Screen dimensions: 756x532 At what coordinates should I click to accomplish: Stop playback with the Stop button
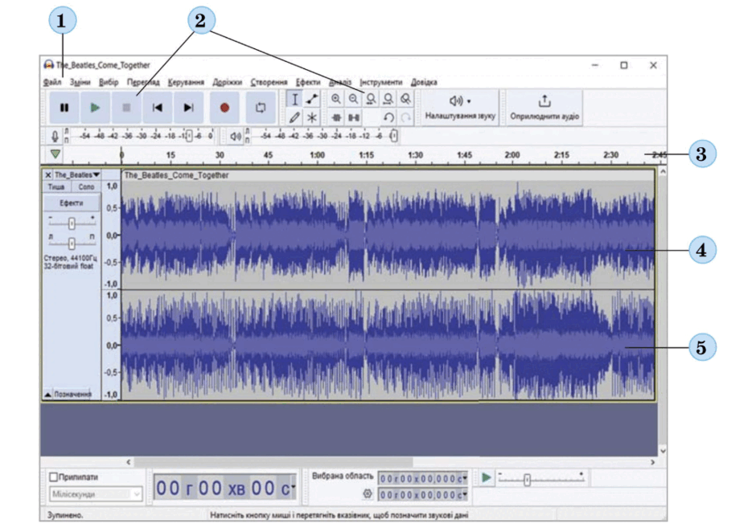pyautogui.click(x=126, y=108)
